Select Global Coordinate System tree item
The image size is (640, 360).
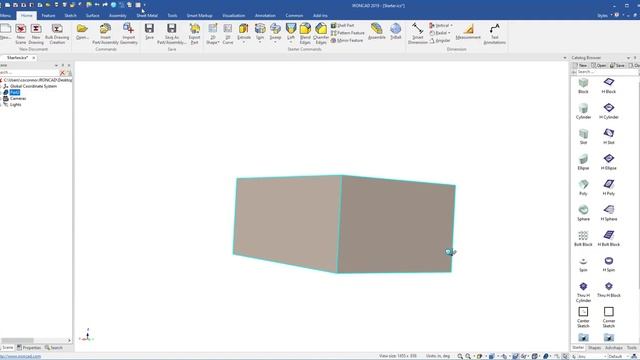pos(33,86)
